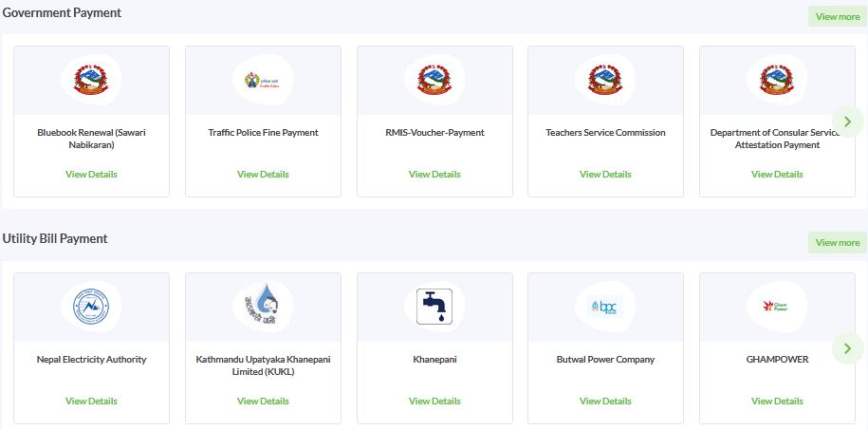Click the RMIS-Voucher-Payment emblem icon
The image size is (868, 430).
434,81
